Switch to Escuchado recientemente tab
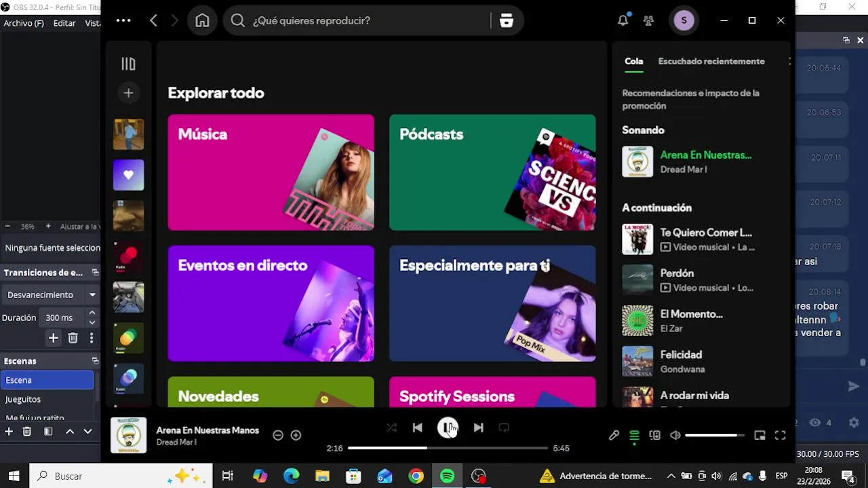The image size is (868, 488). 711,61
